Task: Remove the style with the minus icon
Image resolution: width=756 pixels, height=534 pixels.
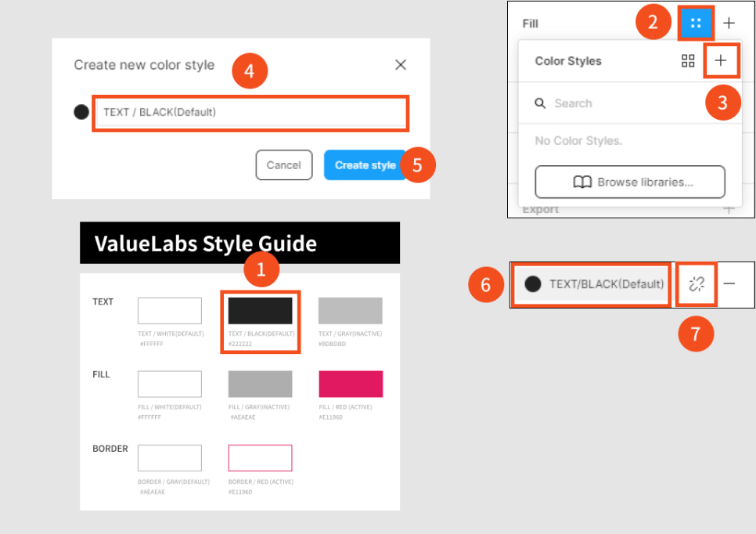Action: pos(729,283)
